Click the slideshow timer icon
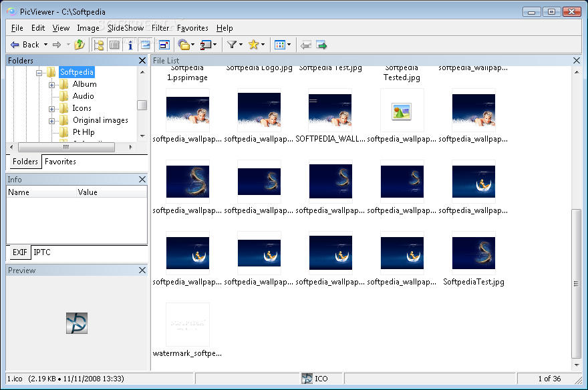The width and height of the screenshot is (588, 390). pos(206,45)
